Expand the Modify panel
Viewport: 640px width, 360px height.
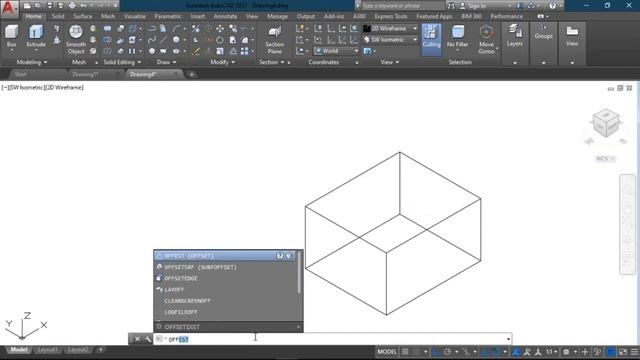222,62
